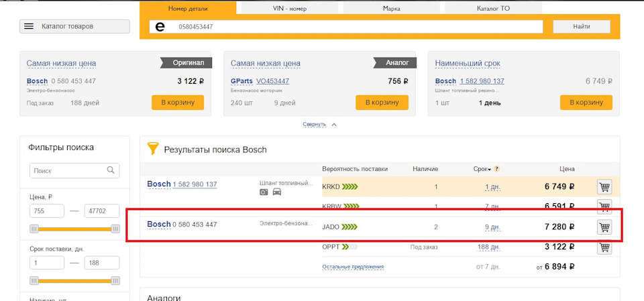Click В корзину for Оригинал Bosch card
The image size is (644, 301).
[x=178, y=103]
